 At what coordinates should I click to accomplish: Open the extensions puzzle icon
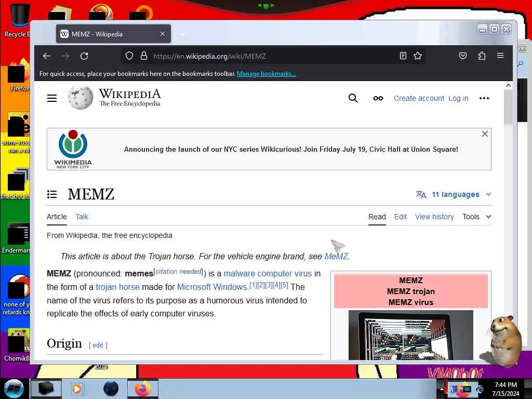(482, 56)
